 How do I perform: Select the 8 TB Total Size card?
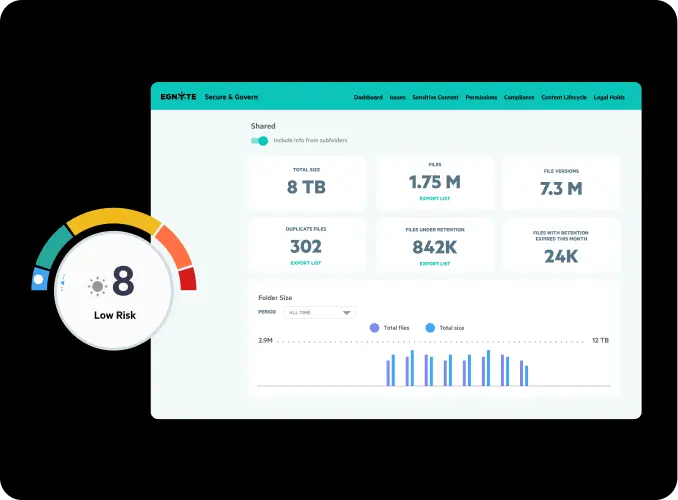307,183
